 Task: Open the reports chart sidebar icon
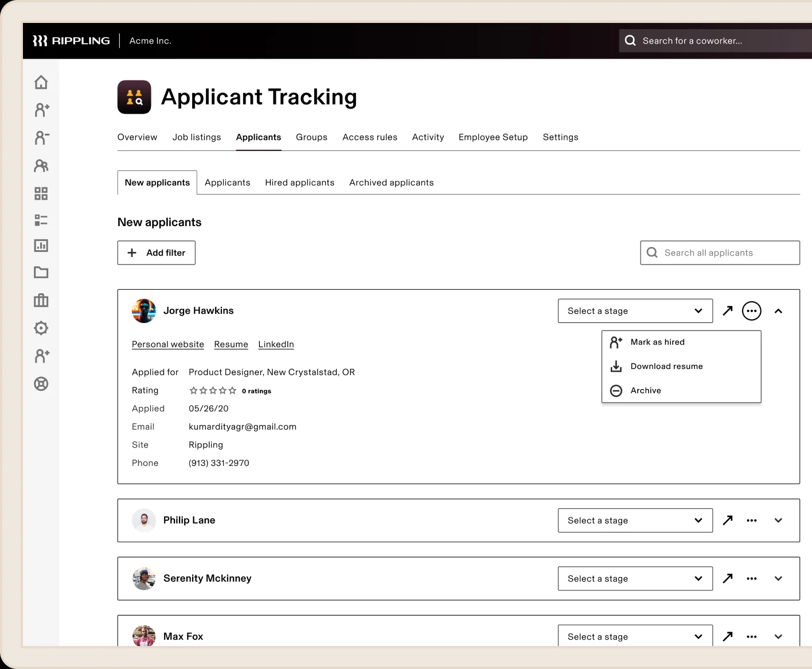[x=41, y=246]
